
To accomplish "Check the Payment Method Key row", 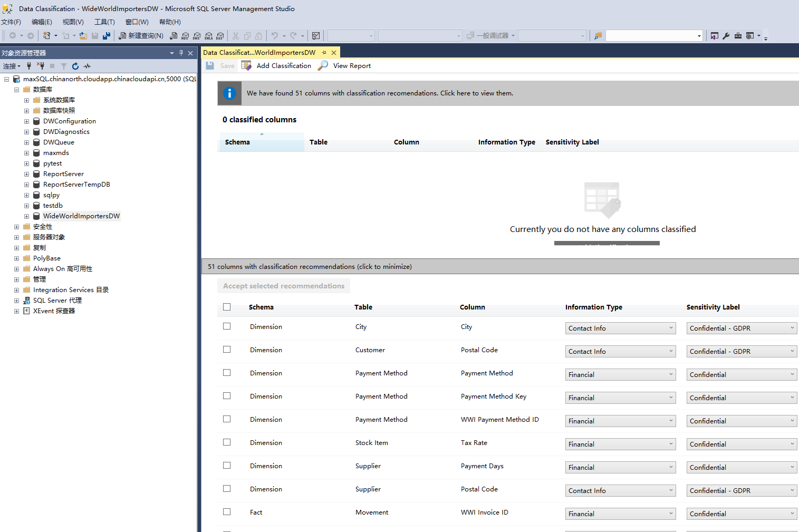I will coord(227,396).
